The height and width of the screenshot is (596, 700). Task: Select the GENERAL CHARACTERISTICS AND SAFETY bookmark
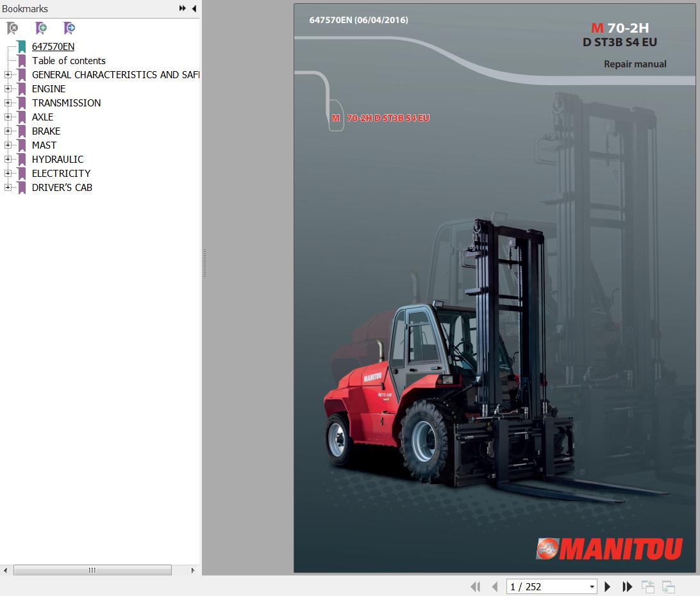pos(115,75)
